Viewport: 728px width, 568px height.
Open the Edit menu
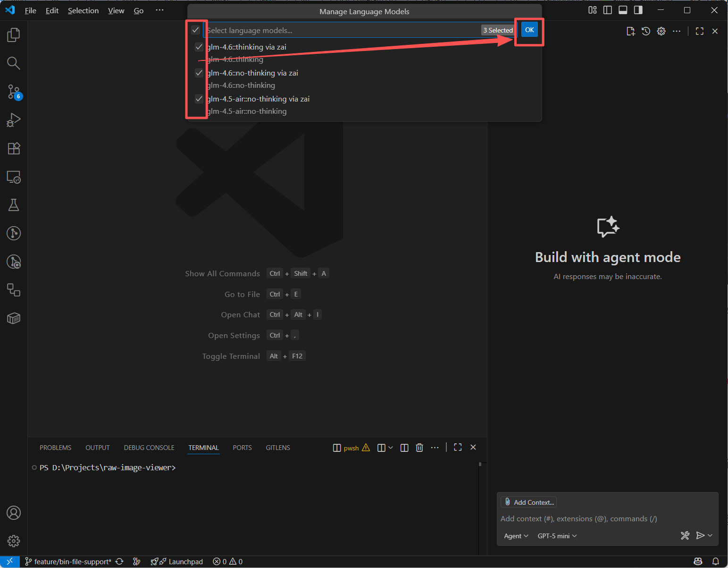pyautogui.click(x=52, y=10)
